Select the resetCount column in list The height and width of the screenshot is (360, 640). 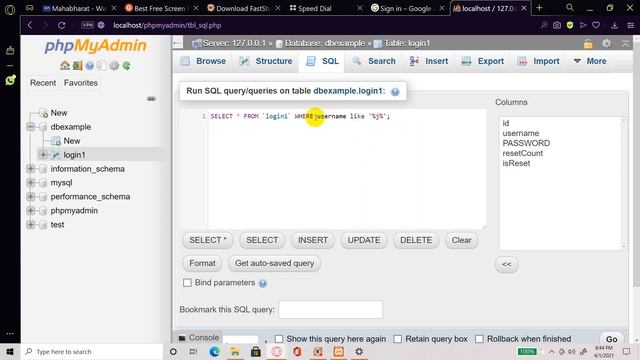[x=522, y=153]
